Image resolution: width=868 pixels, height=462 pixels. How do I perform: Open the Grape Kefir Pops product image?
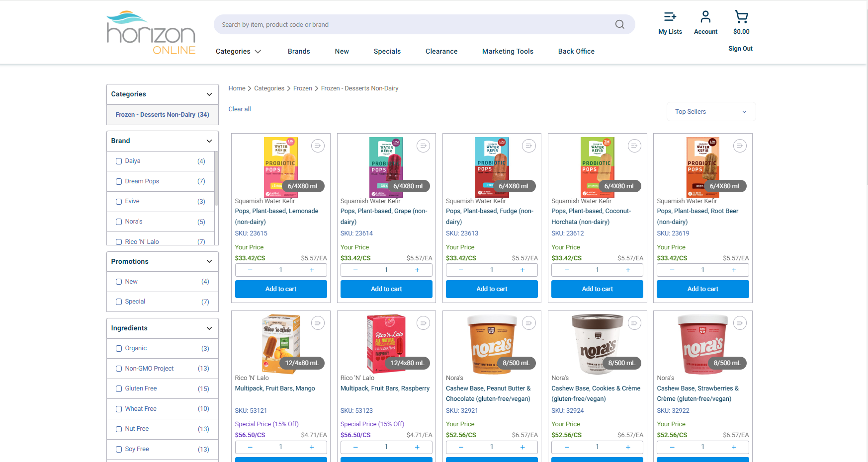pyautogui.click(x=386, y=167)
